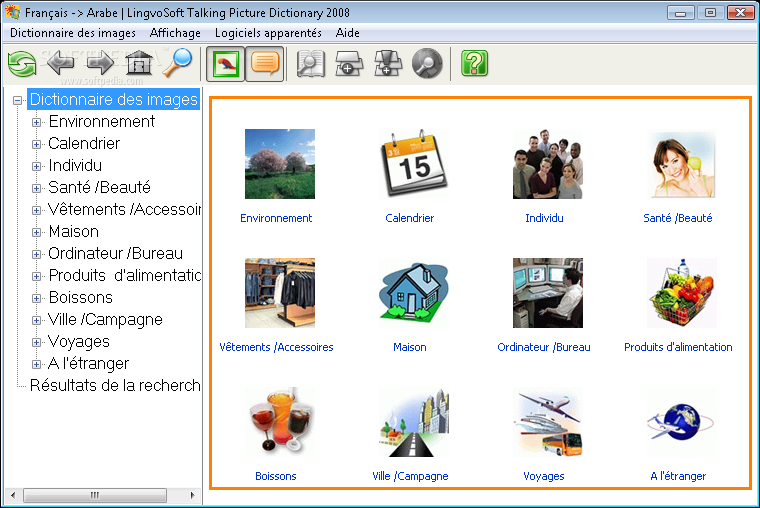
Task: Click the gray disc magnifier icon
Action: click(x=427, y=64)
